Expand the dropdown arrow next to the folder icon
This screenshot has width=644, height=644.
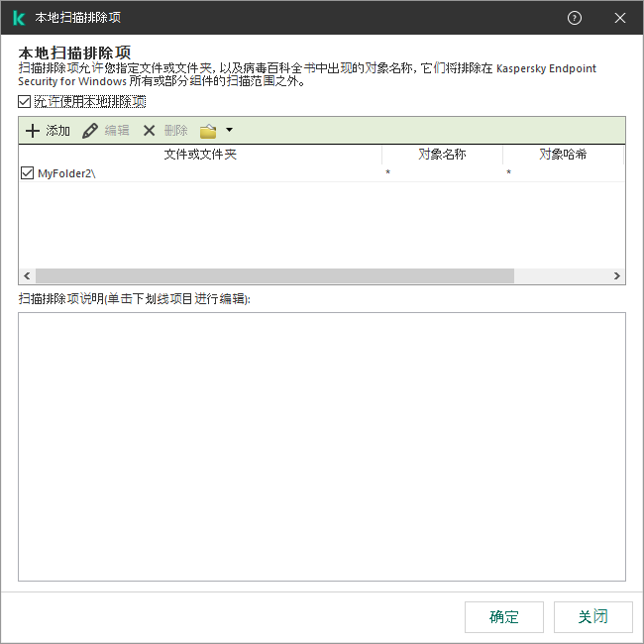229,130
